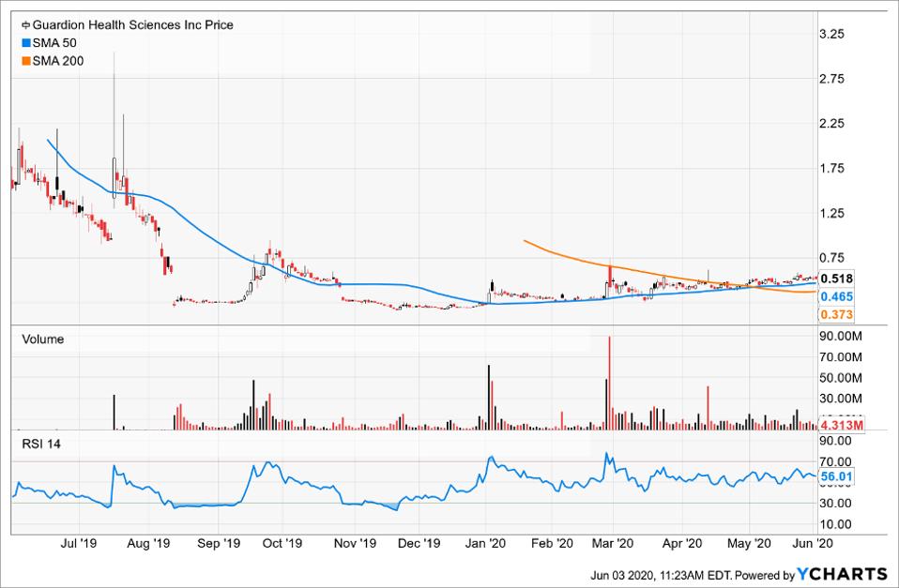Click the 10.00 RSI axis label
Image resolution: width=899 pixels, height=588 pixels.
835,524
